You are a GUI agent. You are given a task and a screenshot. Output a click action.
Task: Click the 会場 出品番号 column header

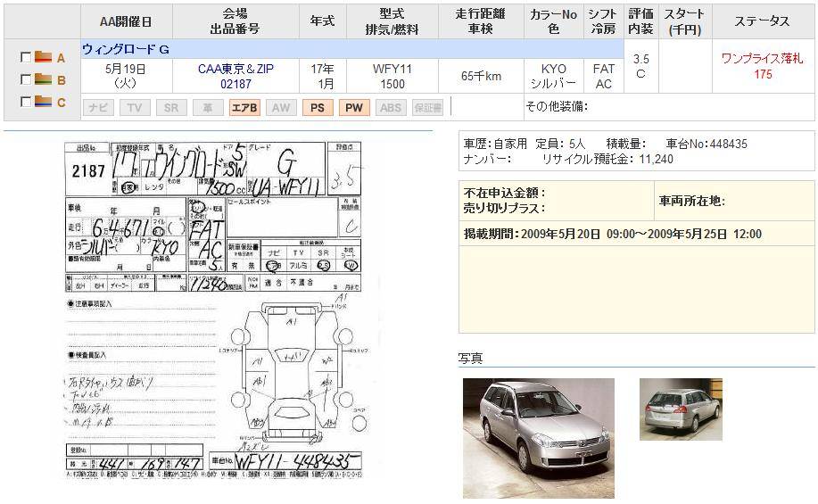pyautogui.click(x=235, y=21)
